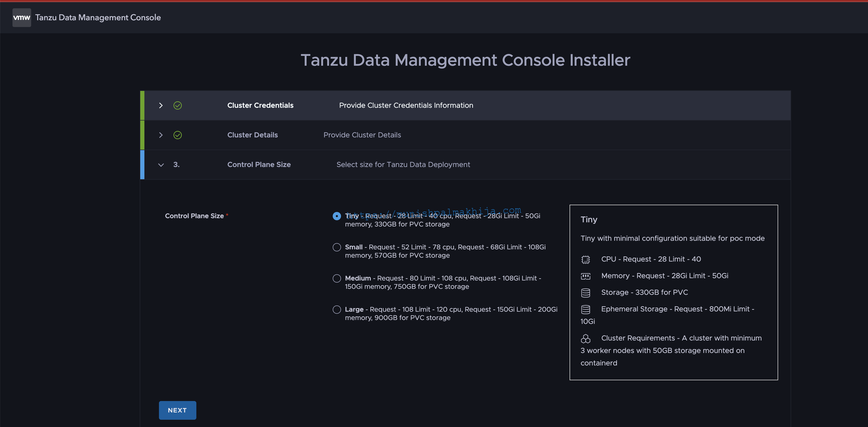Click 'Storage - 330GB for PVC' text
The height and width of the screenshot is (427, 868).
point(644,292)
